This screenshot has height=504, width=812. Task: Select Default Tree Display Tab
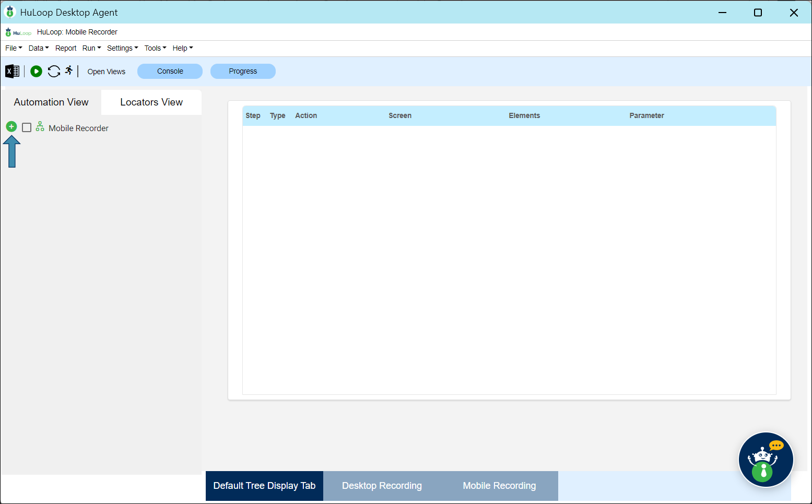click(x=264, y=486)
